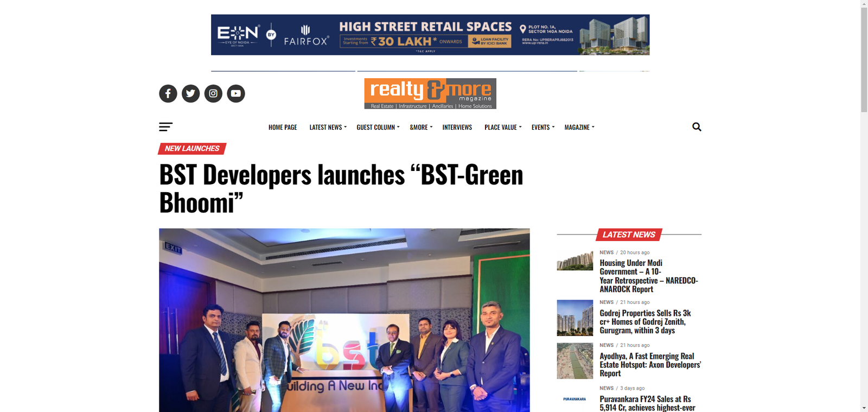Screen dimensions: 868x412
Task: Open the Godrej Zenith article thumbnail
Action: click(575, 318)
